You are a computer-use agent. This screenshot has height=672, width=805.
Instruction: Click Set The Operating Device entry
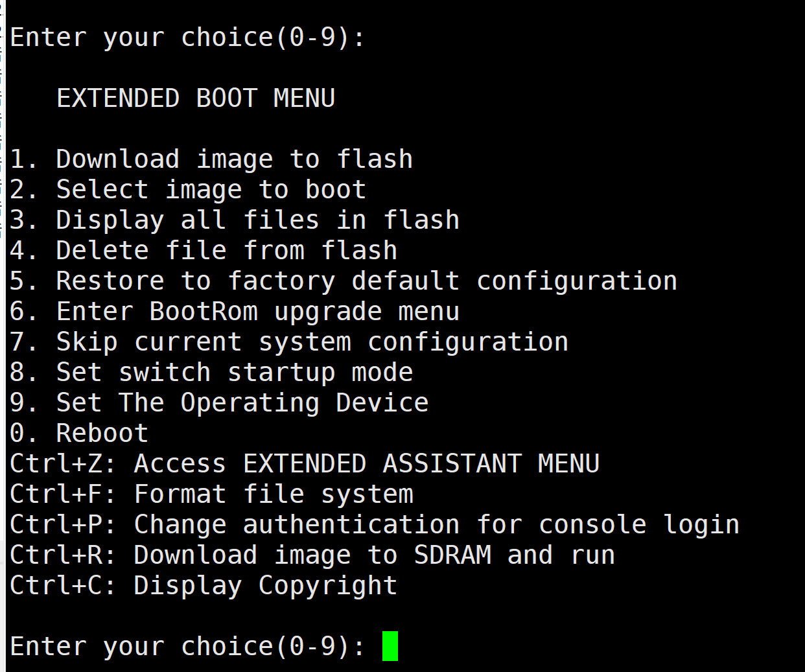pos(219,403)
